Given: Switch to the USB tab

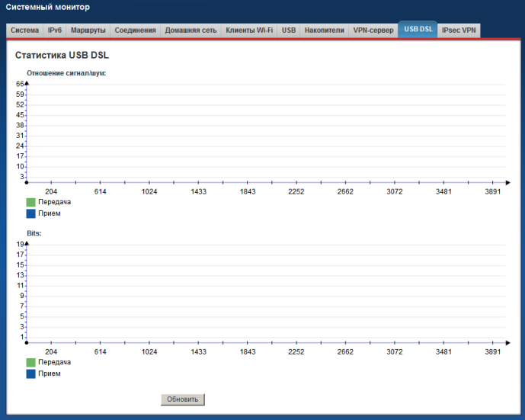Looking at the screenshot, I should coord(289,30).
